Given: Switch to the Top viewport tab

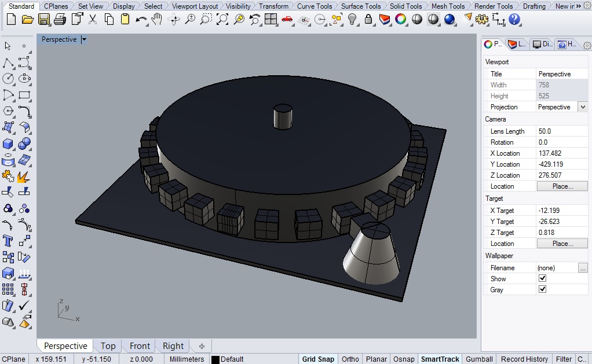Looking at the screenshot, I should click(x=108, y=346).
